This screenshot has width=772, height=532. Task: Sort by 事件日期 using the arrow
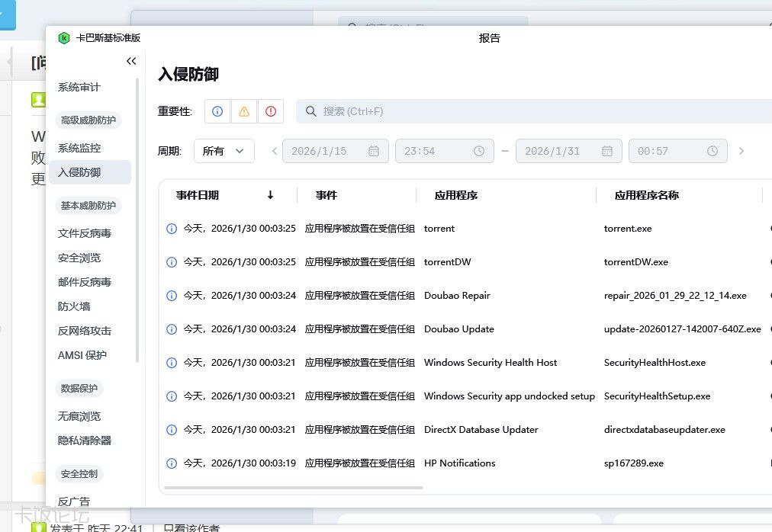pos(270,195)
